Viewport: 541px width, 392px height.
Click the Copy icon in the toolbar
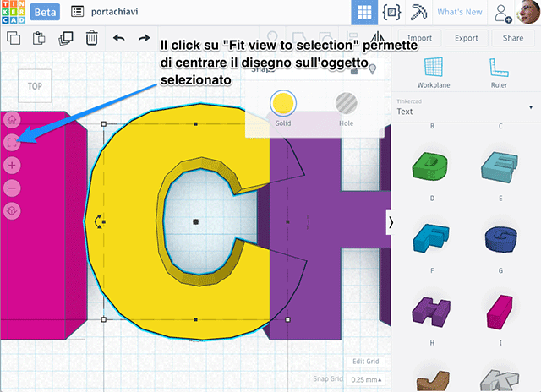pos(14,38)
